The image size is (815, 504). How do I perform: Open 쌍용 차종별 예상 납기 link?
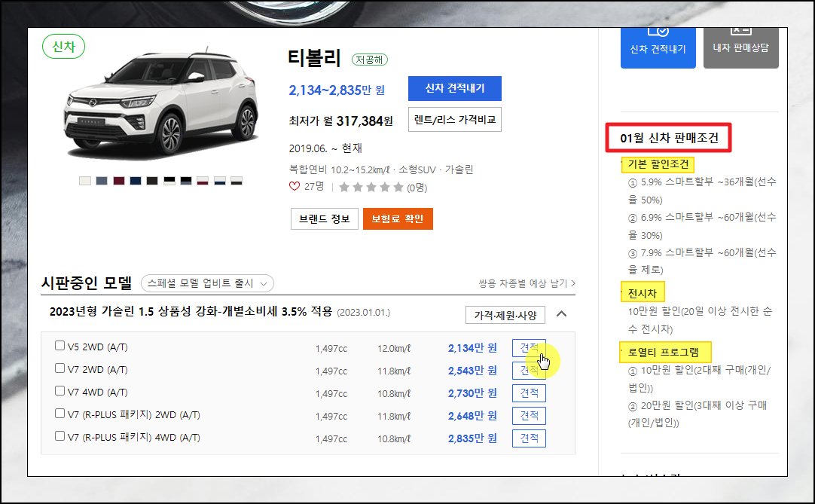(527, 283)
